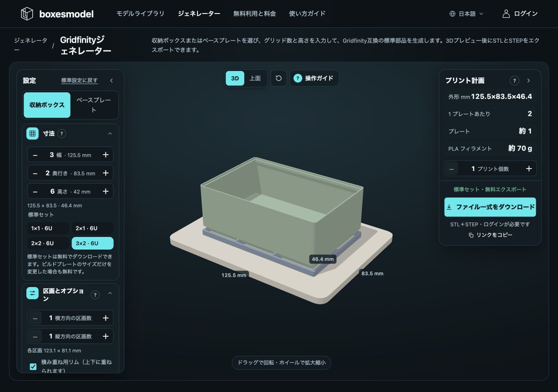Open help for 区画とオプション section
Viewport: 558px width, 392px height.
pyautogui.click(x=95, y=295)
